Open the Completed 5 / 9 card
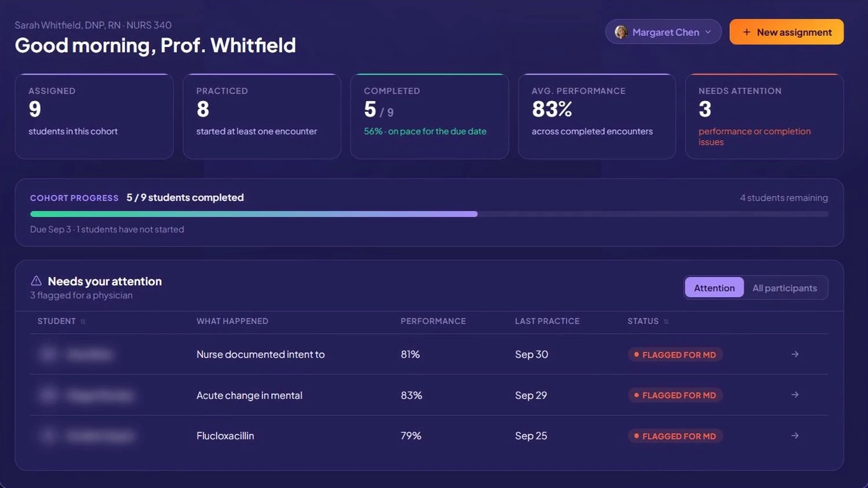 (x=429, y=116)
